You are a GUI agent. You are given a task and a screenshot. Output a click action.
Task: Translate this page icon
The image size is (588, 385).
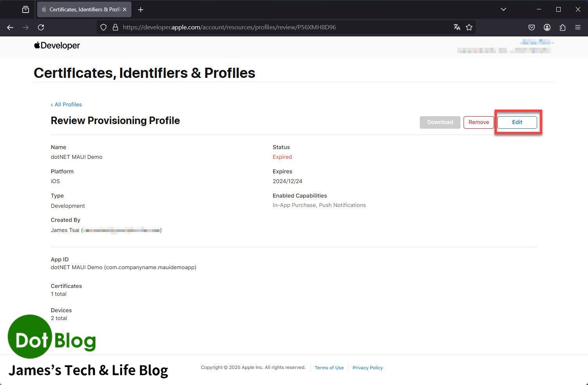[457, 27]
